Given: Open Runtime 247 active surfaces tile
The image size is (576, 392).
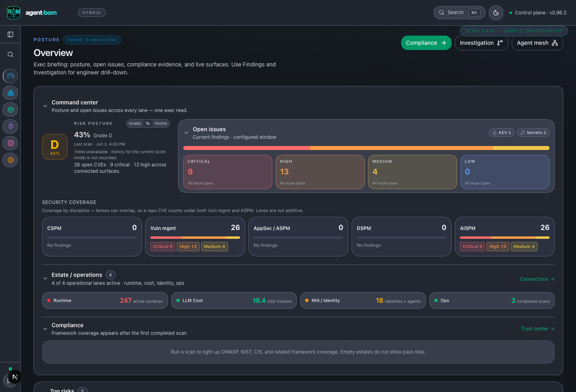Looking at the screenshot, I should click(x=105, y=300).
